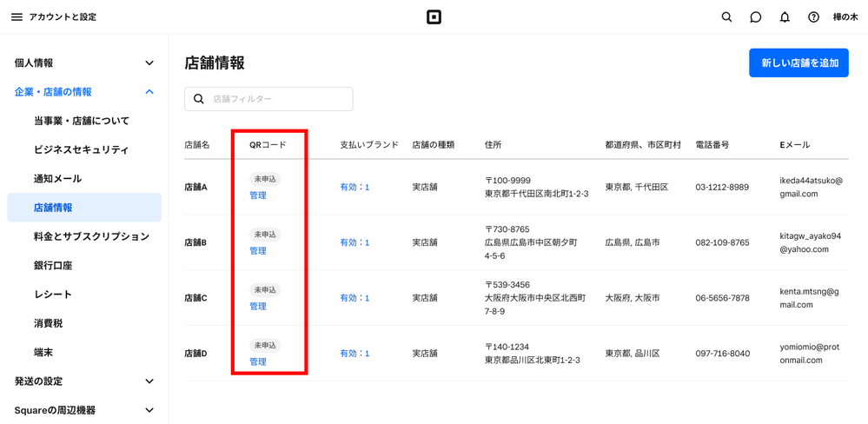Click email yomiomio@protonmail.com
This screenshot has width=868, height=424.
809,353
